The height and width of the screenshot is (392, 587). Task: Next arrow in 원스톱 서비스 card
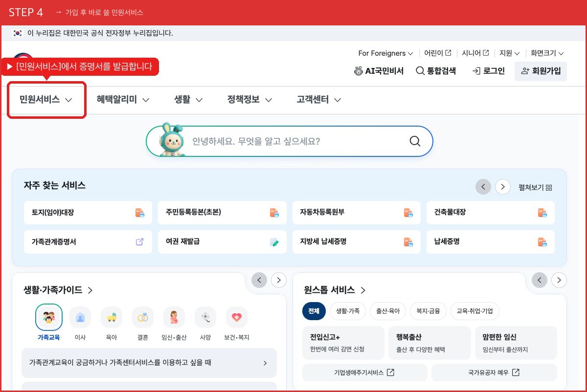click(559, 280)
